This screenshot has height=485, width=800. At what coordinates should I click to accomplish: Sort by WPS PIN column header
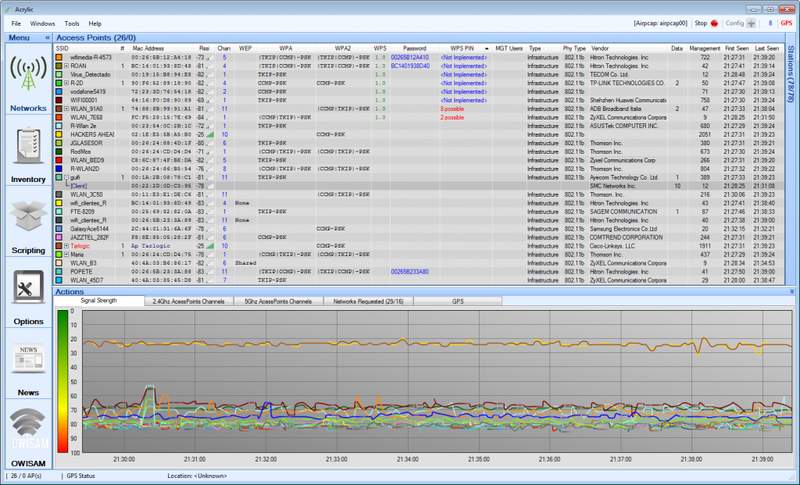pos(462,48)
